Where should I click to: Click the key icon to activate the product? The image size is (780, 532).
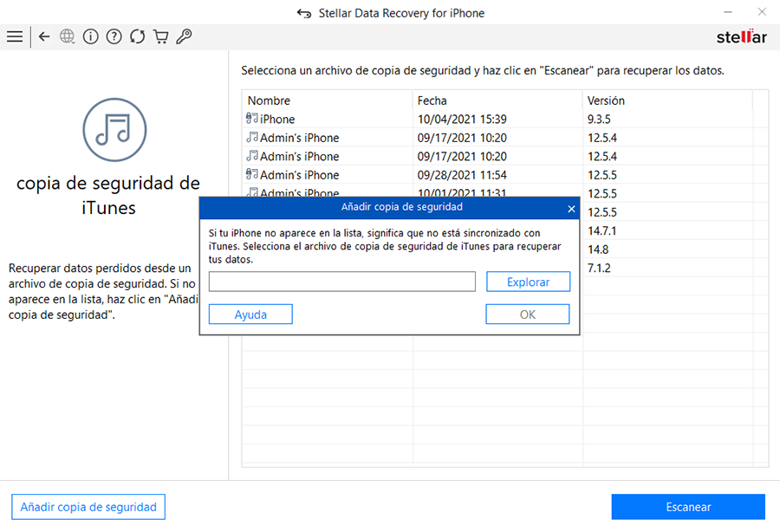coord(184,36)
